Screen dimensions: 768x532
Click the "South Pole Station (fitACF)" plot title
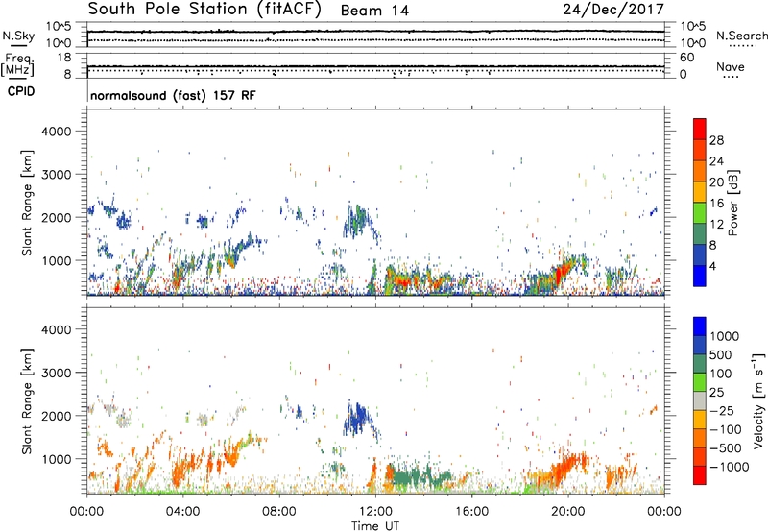point(204,9)
